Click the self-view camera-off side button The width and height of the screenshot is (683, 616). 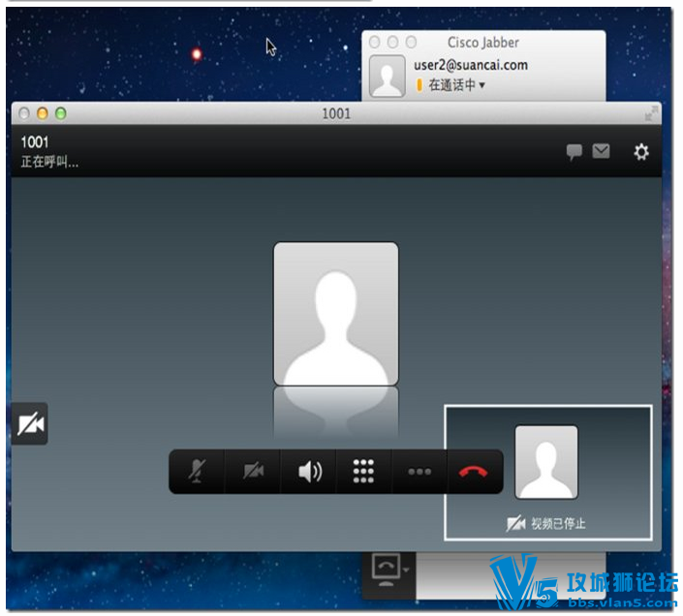pyautogui.click(x=30, y=424)
